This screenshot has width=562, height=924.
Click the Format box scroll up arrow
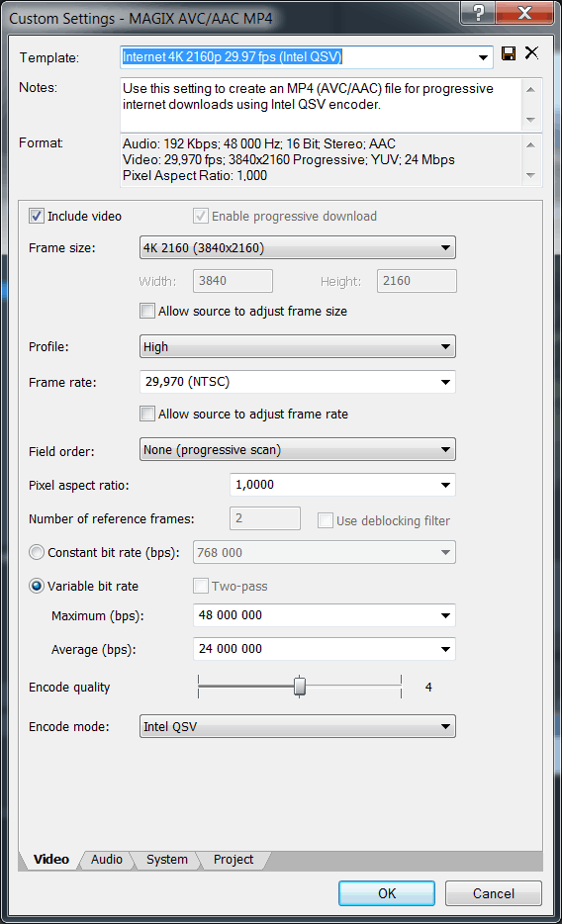click(530, 145)
